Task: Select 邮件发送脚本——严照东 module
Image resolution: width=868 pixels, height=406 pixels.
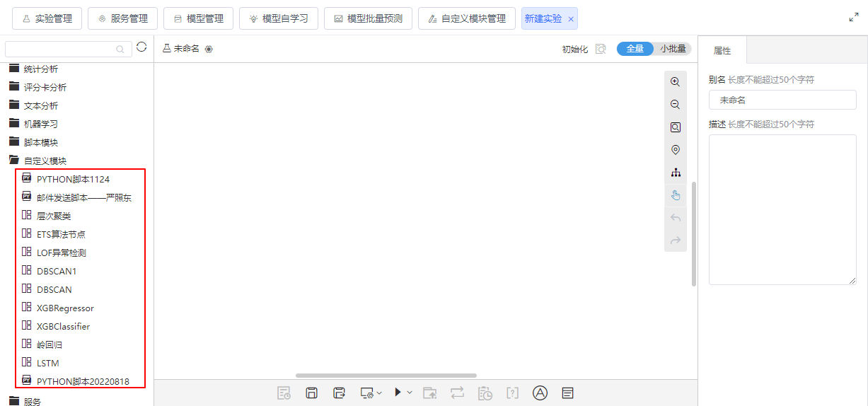Action: tap(83, 198)
